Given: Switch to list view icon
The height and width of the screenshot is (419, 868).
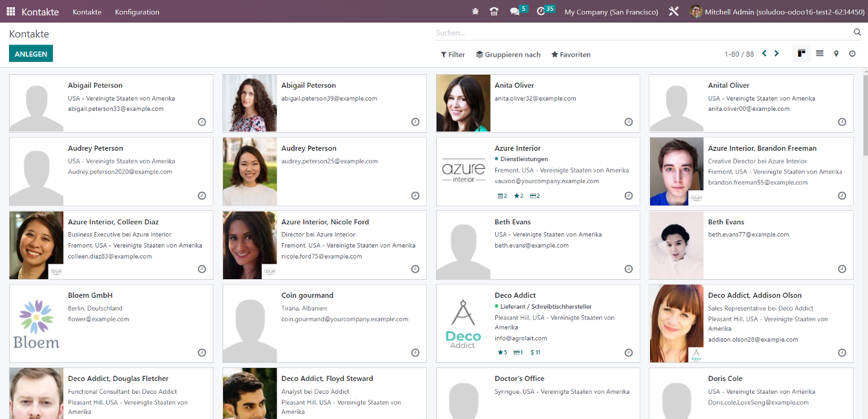Looking at the screenshot, I should tap(820, 54).
